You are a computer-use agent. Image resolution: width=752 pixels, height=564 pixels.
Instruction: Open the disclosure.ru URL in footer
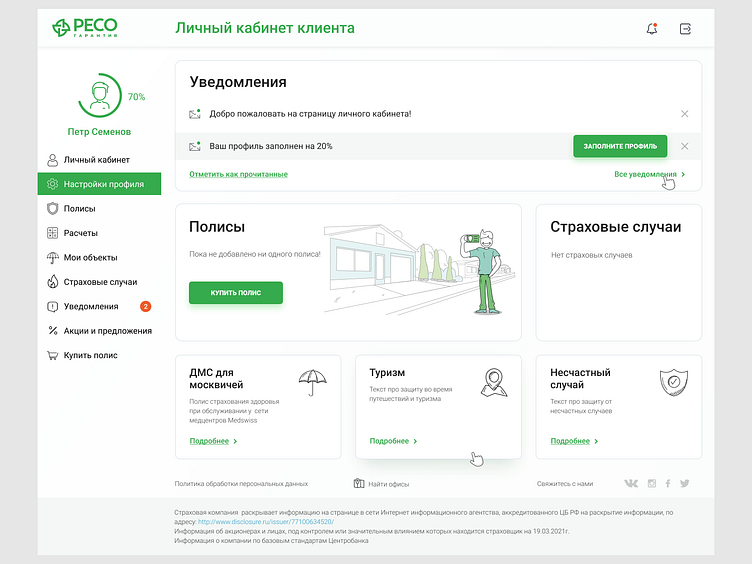pyautogui.click(x=266, y=522)
